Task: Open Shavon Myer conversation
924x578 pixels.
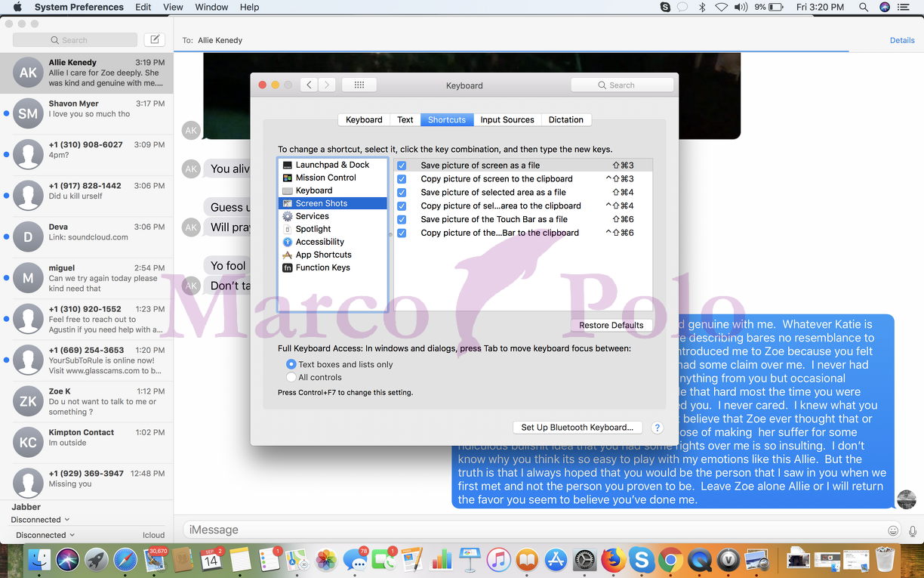Action: [87, 114]
